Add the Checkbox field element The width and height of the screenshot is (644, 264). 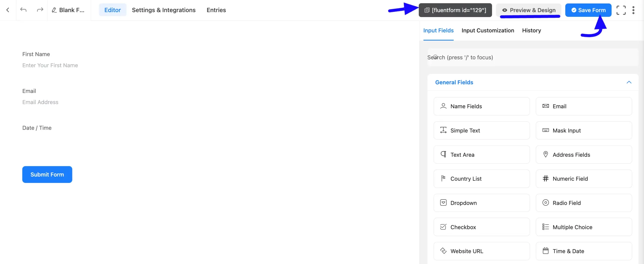[x=481, y=227]
